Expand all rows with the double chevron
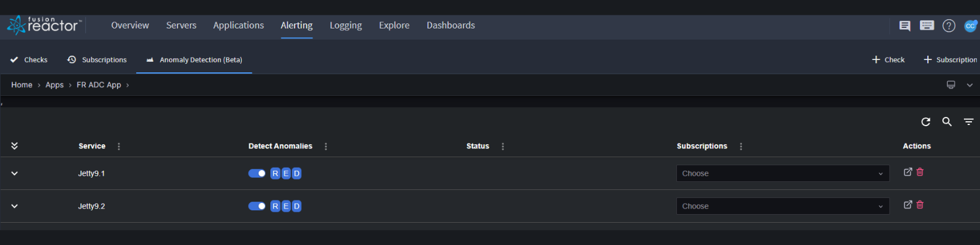The width and height of the screenshot is (980, 245). [14, 146]
